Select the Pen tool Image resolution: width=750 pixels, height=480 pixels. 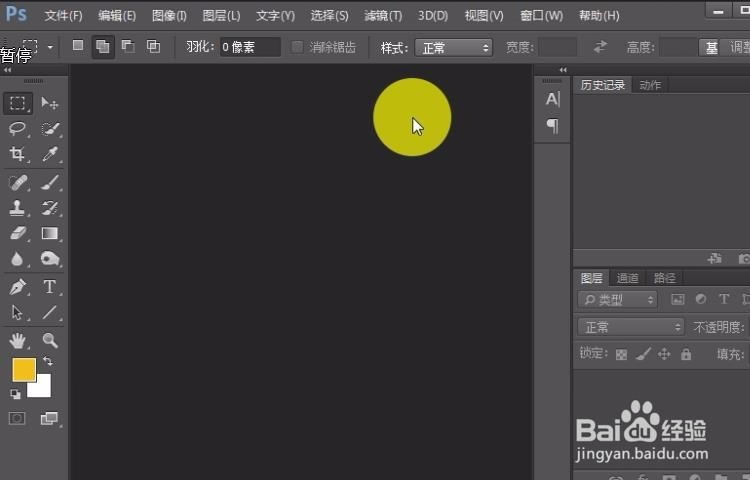pos(18,287)
